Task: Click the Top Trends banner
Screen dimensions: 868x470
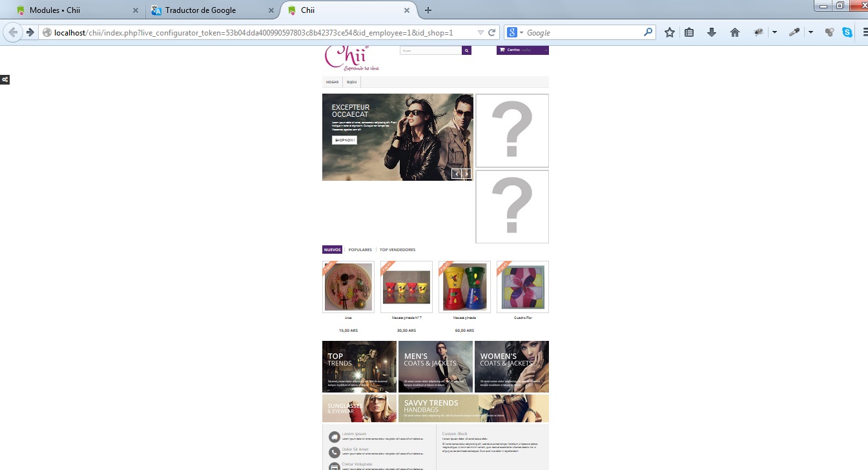Action: pos(359,367)
